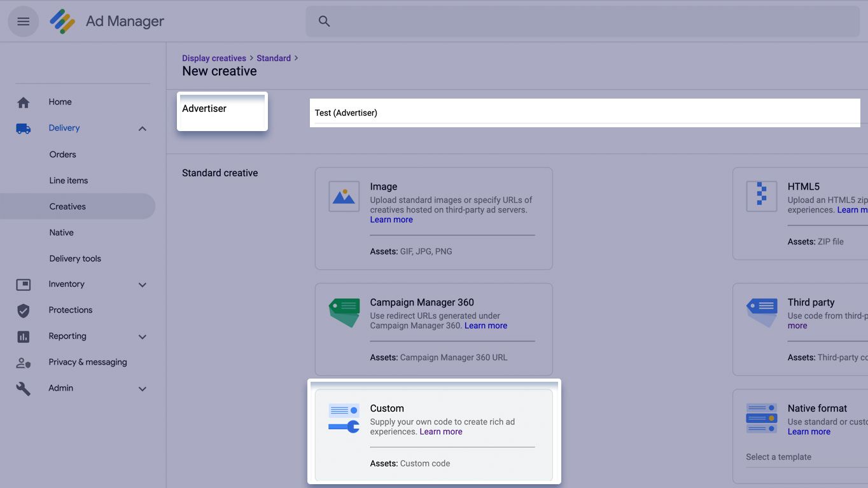Click the Reporting bar chart icon
Screen dimensions: 868x488
24,337
